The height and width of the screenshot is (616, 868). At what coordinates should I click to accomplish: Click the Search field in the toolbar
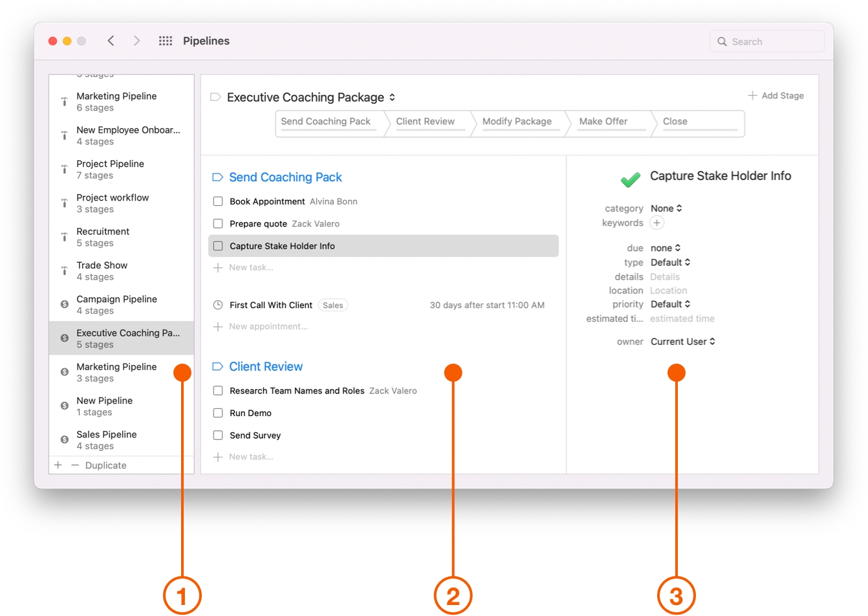pyautogui.click(x=766, y=41)
